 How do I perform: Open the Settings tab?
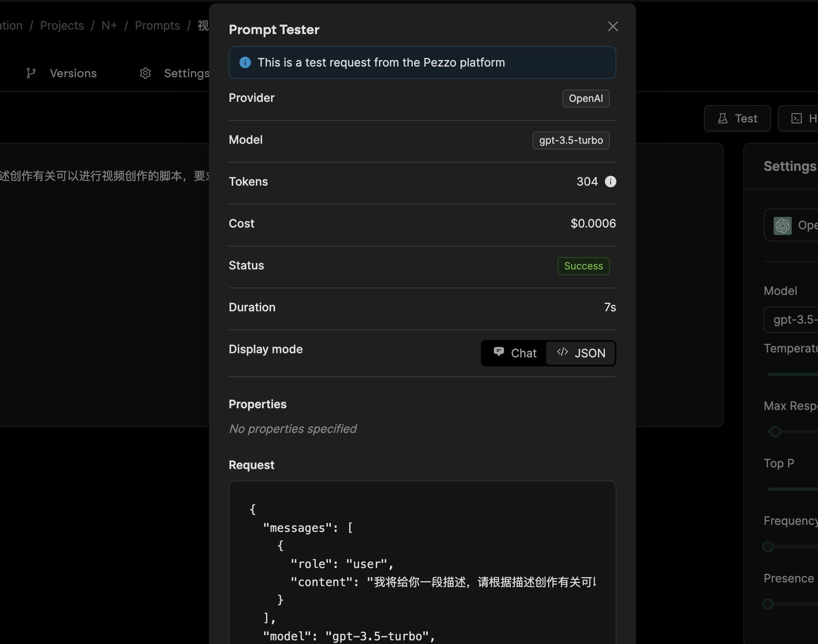pos(186,73)
